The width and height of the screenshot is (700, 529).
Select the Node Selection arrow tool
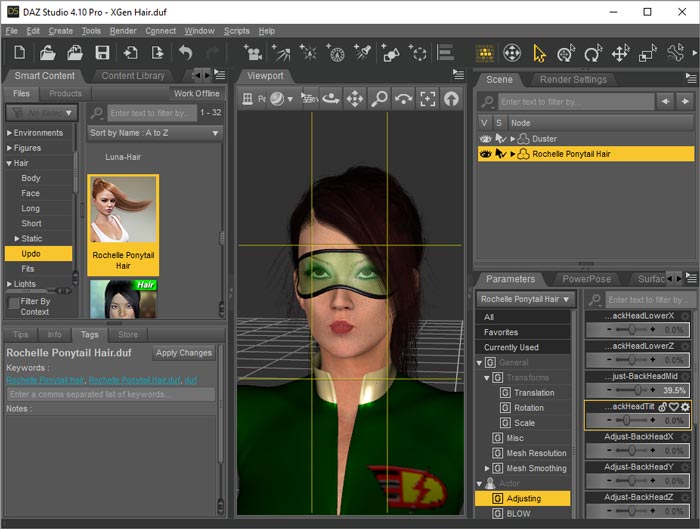point(539,53)
